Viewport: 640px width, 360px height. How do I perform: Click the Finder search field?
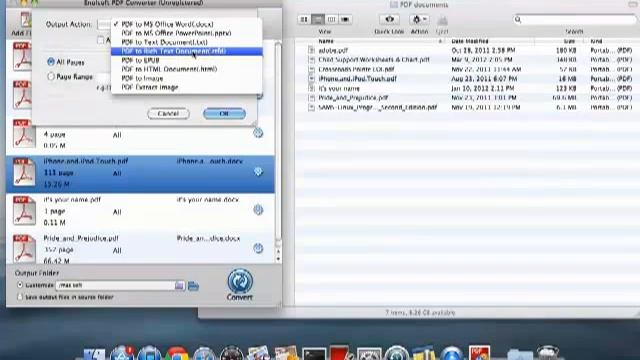574,20
